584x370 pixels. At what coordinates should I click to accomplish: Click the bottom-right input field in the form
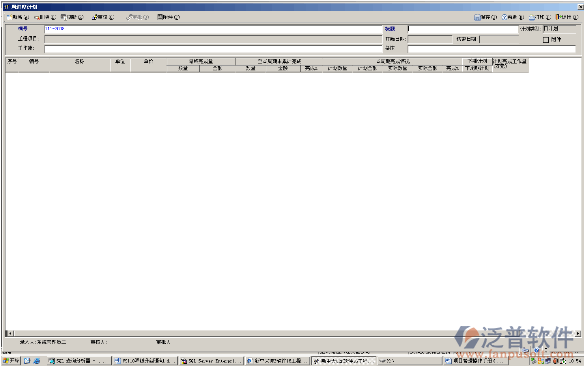pos(492,49)
